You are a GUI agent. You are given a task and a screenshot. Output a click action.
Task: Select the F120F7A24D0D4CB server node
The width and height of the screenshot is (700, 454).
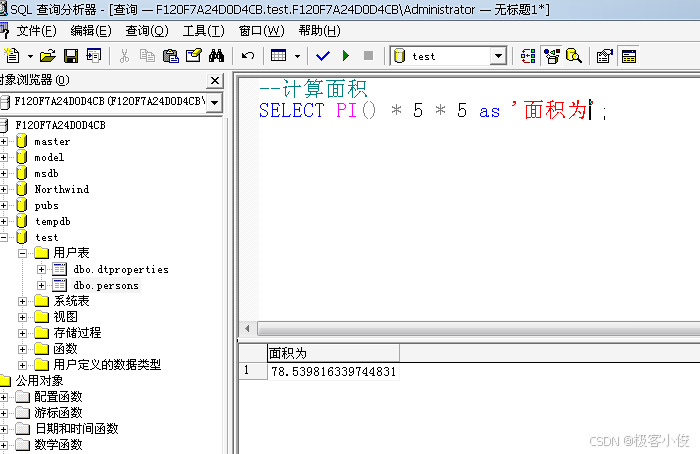tap(60, 125)
